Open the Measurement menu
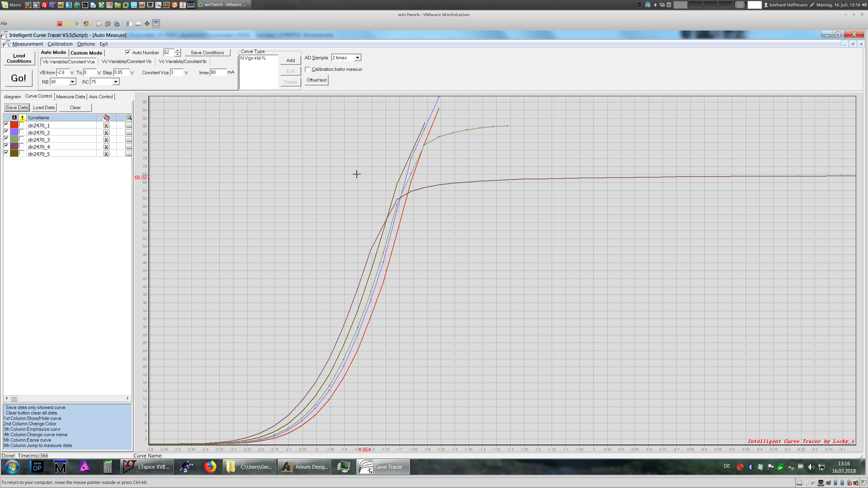This screenshot has height=488, width=868. [27, 44]
